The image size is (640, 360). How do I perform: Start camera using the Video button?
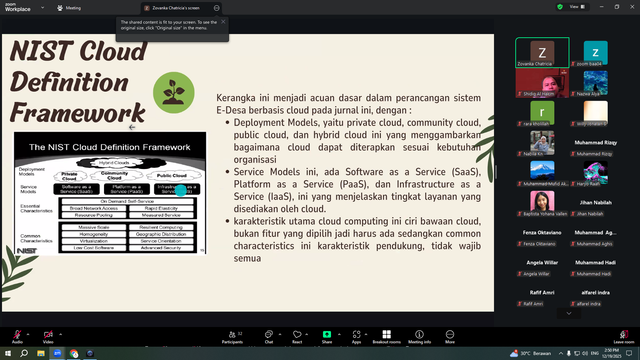point(48,337)
